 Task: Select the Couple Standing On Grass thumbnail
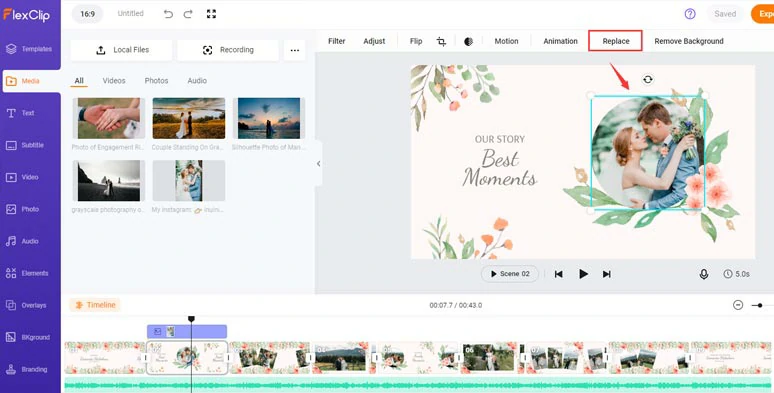point(189,118)
